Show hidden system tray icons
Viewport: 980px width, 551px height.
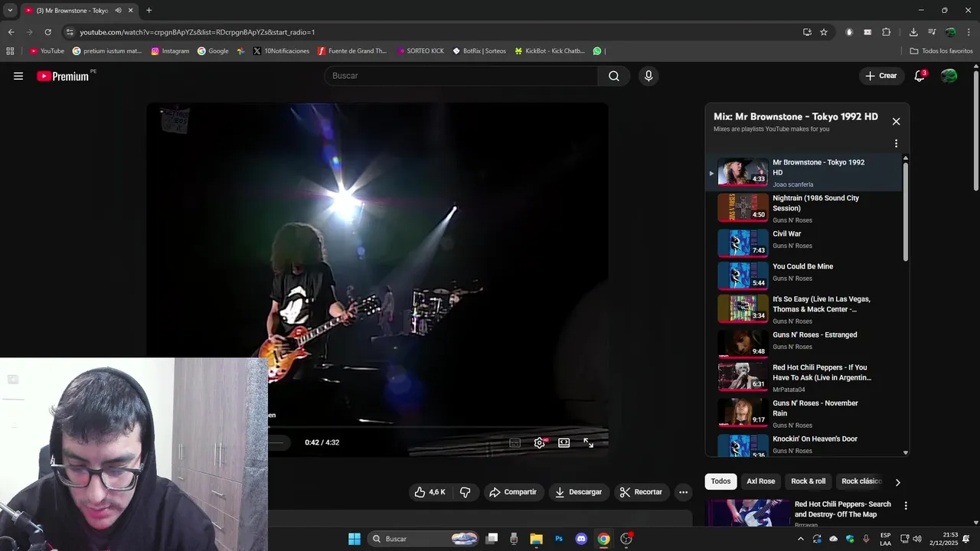(x=801, y=539)
